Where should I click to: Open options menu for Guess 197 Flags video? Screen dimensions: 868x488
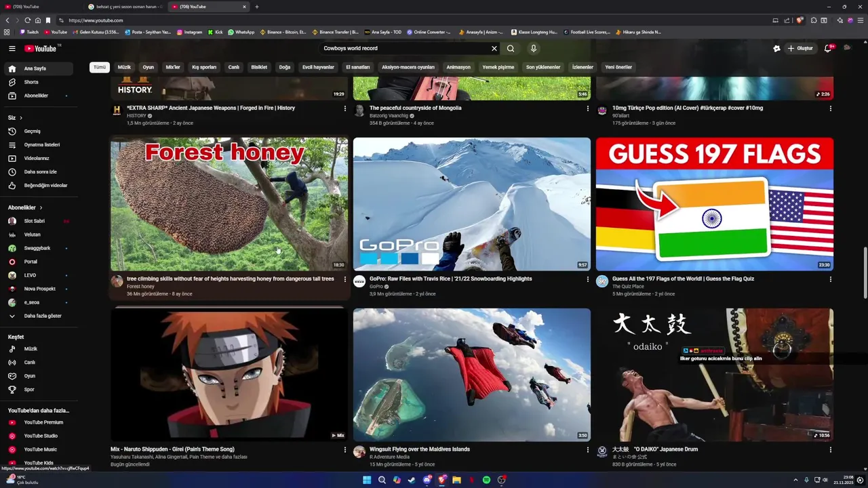831,279
